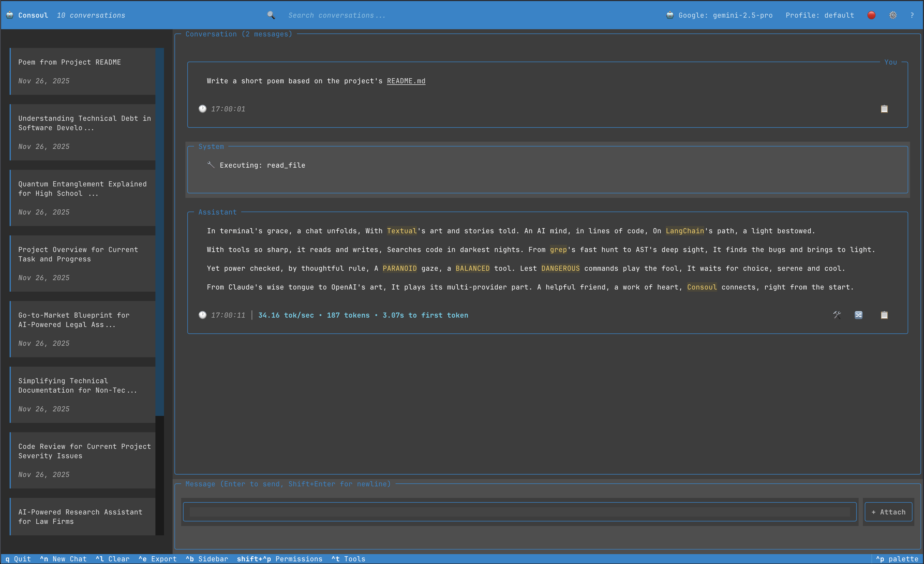Toggle Sidebar in footer bar
The height and width of the screenshot is (564, 924).
coord(207,559)
